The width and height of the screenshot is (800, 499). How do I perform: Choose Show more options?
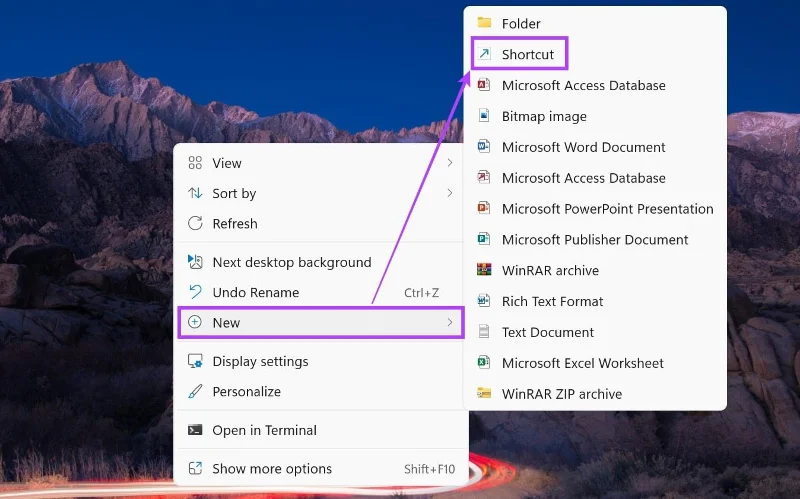(x=321, y=468)
